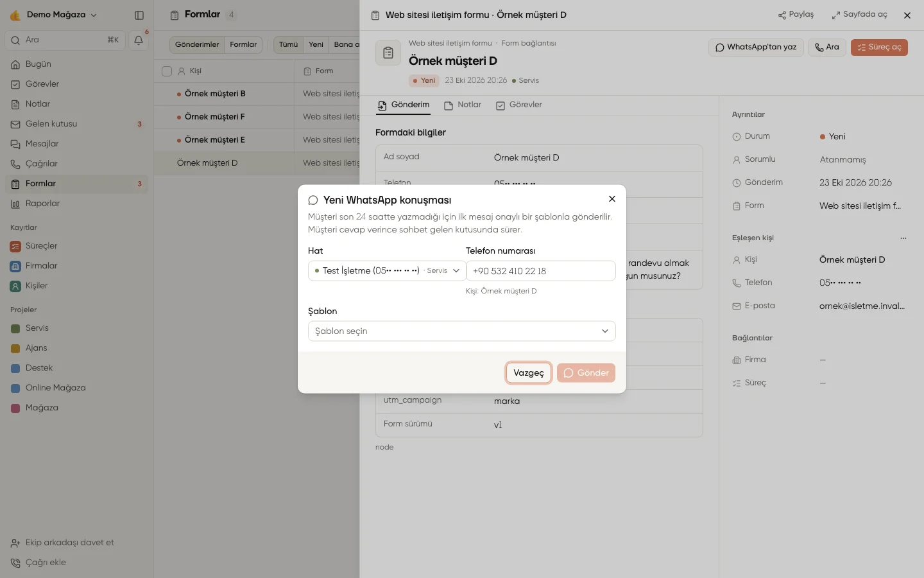Image resolution: width=924 pixels, height=578 pixels.
Task: Click the notification bell icon
Action: click(139, 40)
